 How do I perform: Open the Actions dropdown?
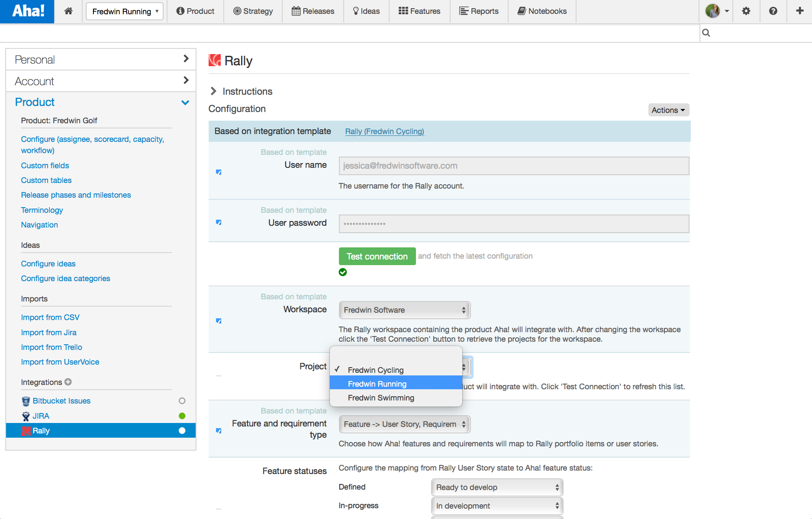coord(668,110)
